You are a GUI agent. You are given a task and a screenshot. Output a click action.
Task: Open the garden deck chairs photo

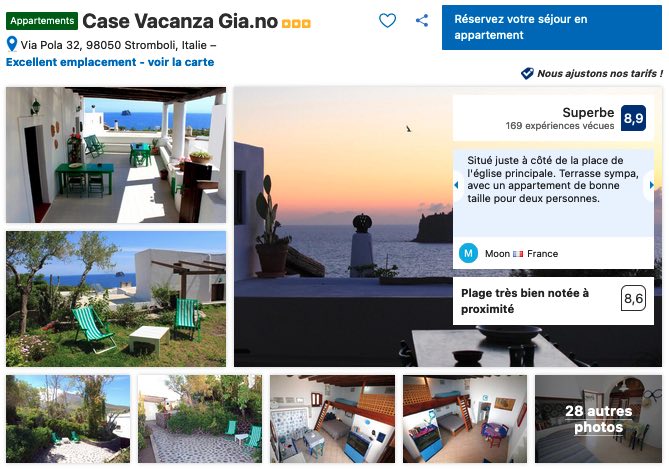[x=116, y=299]
